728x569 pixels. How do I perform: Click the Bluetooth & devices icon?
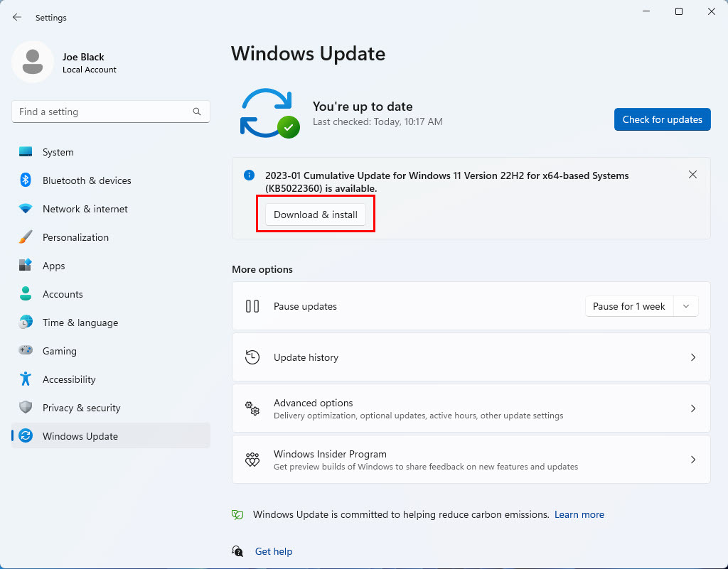pos(26,180)
